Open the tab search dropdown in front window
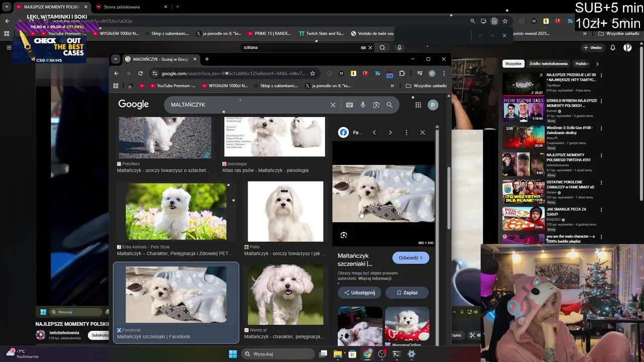644x362 pixels. [x=116, y=59]
